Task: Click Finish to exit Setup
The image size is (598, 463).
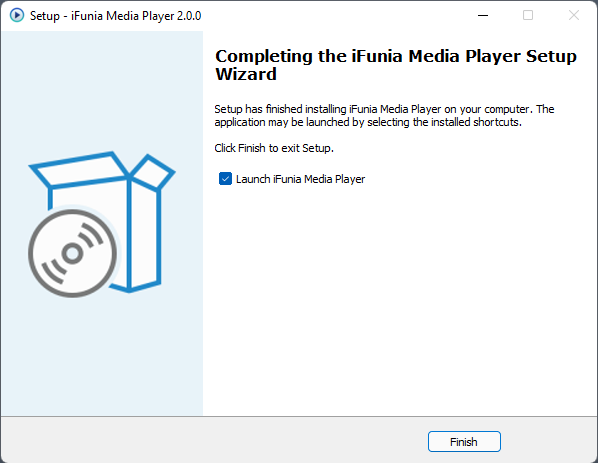Action: [464, 442]
